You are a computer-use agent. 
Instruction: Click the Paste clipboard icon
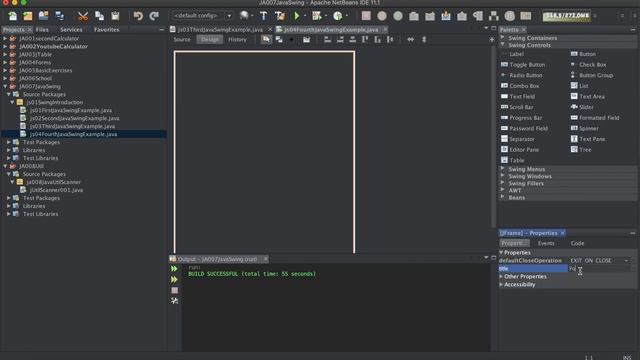(x=115, y=16)
